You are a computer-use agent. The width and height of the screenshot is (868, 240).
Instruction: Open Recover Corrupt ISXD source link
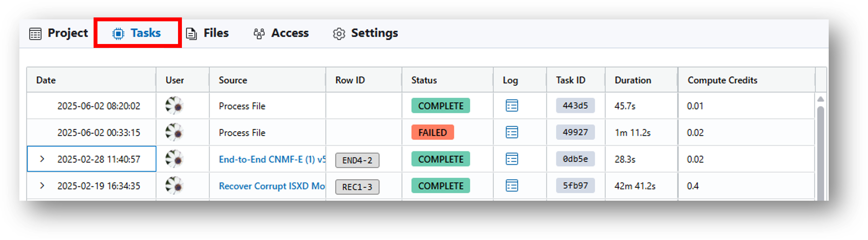coord(272,186)
